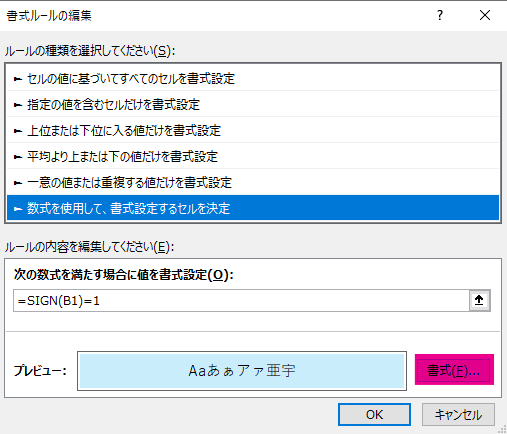Click into the =SIGN(B1)=1 formula field
507x434 pixels.
[x=241, y=301]
